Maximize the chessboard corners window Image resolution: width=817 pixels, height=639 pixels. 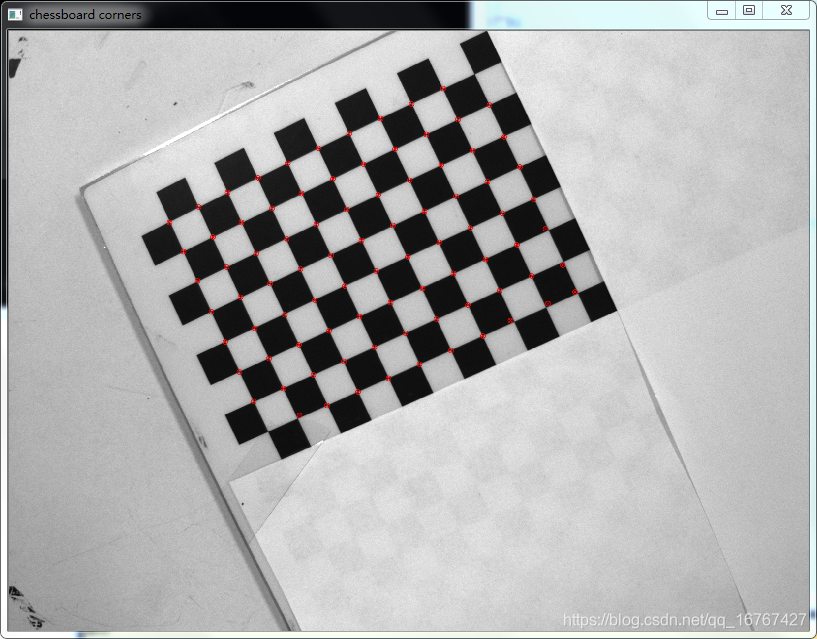pyautogui.click(x=749, y=10)
